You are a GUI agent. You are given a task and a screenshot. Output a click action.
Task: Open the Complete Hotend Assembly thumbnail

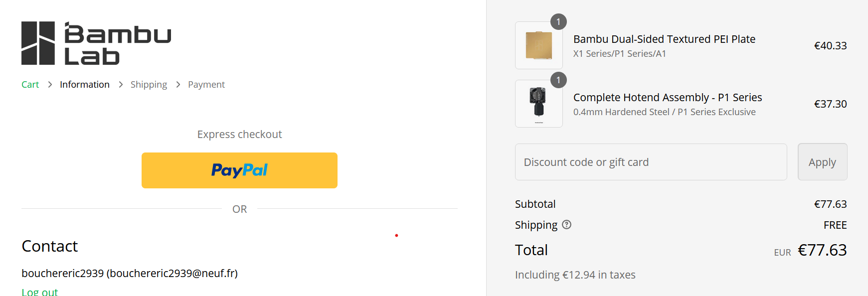point(538,104)
